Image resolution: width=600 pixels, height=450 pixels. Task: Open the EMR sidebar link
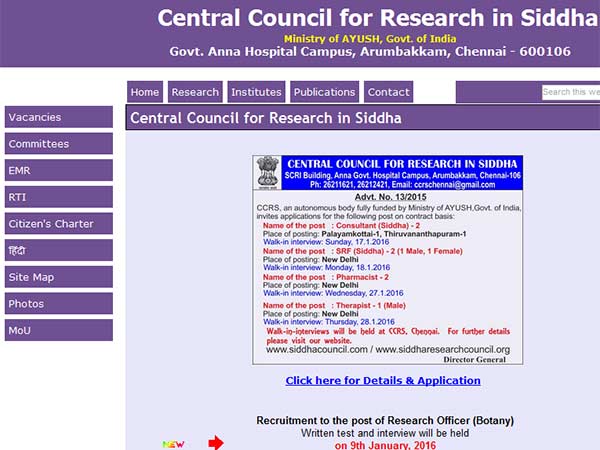[58, 171]
